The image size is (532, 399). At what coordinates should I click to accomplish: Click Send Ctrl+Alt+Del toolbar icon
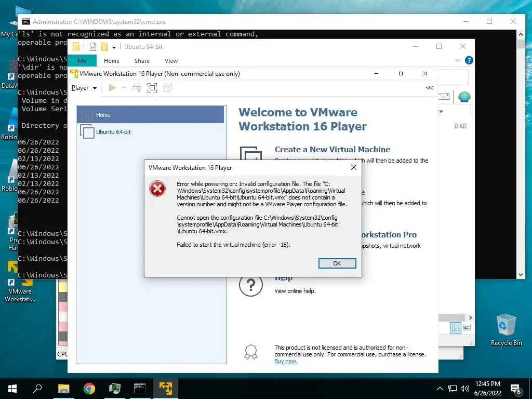(137, 88)
